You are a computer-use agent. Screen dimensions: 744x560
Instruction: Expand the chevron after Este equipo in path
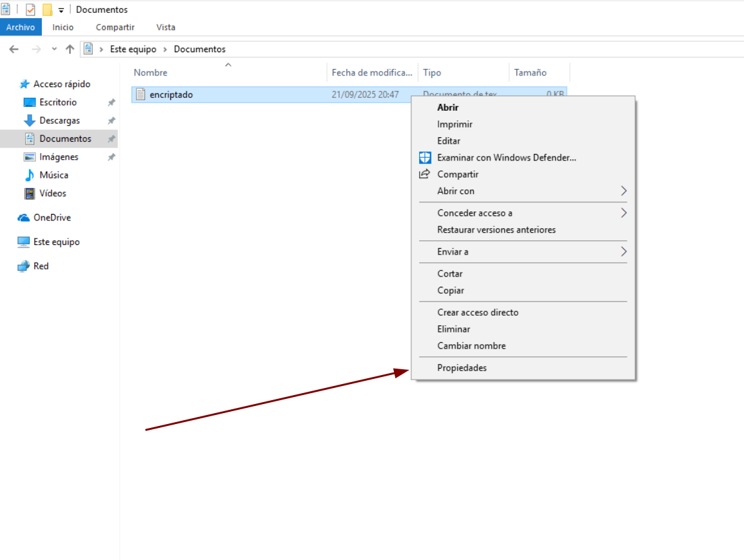pyautogui.click(x=165, y=50)
